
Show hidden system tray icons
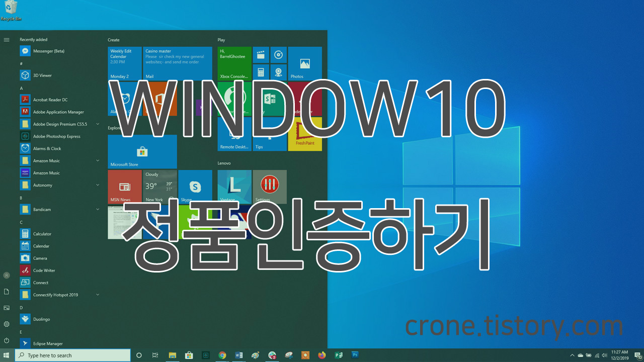[572, 355]
